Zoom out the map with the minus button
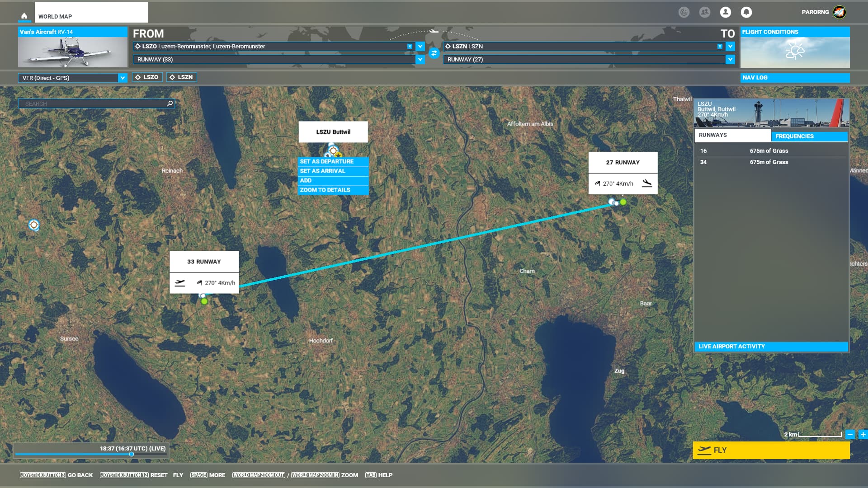 [x=850, y=434]
